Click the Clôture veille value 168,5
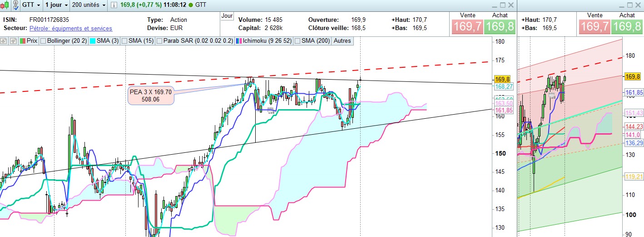The width and height of the screenshot is (644, 237). pos(358,28)
